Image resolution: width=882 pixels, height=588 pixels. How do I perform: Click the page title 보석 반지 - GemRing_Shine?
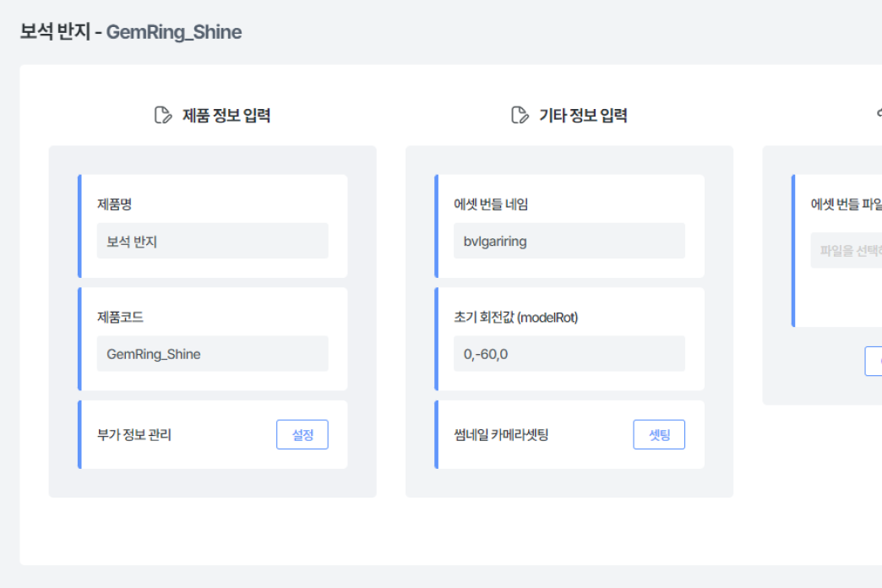click(131, 32)
